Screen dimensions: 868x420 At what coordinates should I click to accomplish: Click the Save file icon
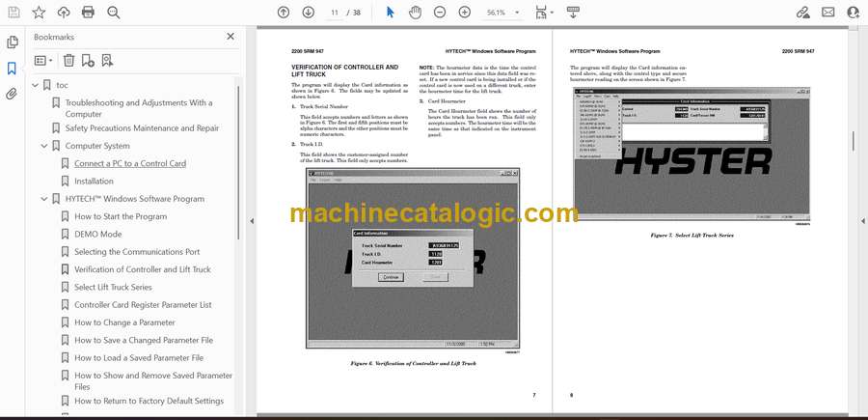click(x=14, y=13)
